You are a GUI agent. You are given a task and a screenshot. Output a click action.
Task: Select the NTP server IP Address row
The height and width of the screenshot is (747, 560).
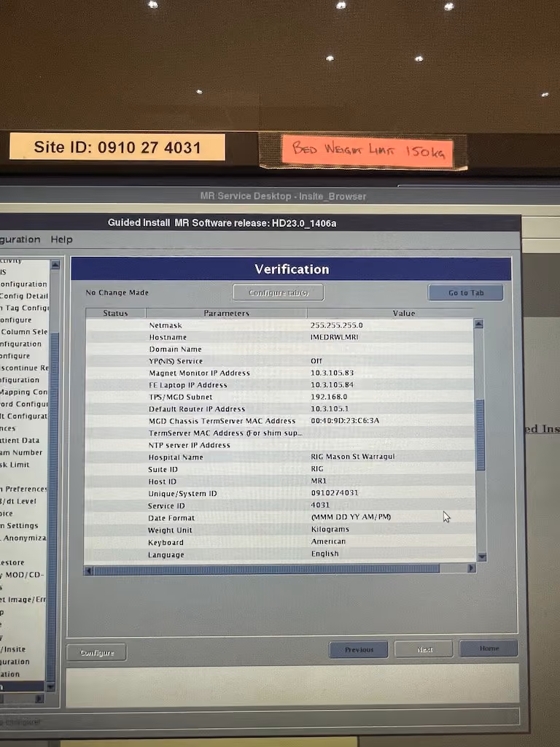click(x=280, y=445)
